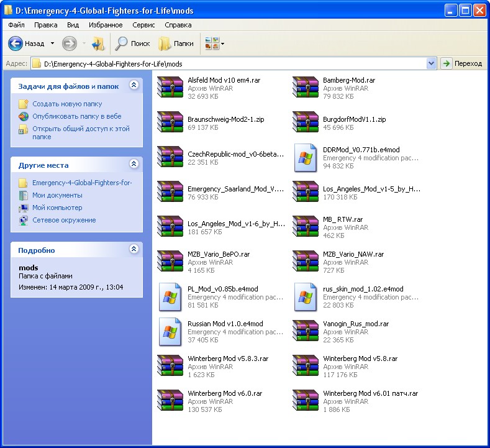Click inside the address bar path field
490x448 pixels.
point(229,64)
